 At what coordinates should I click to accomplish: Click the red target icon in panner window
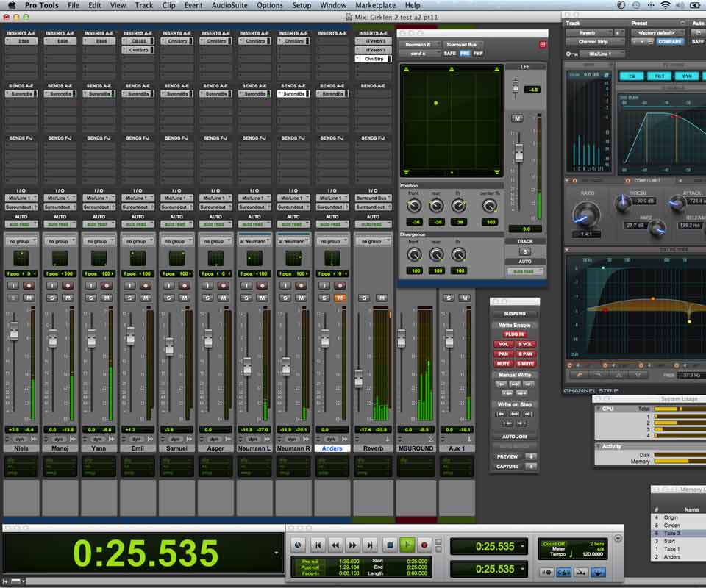[x=543, y=45]
